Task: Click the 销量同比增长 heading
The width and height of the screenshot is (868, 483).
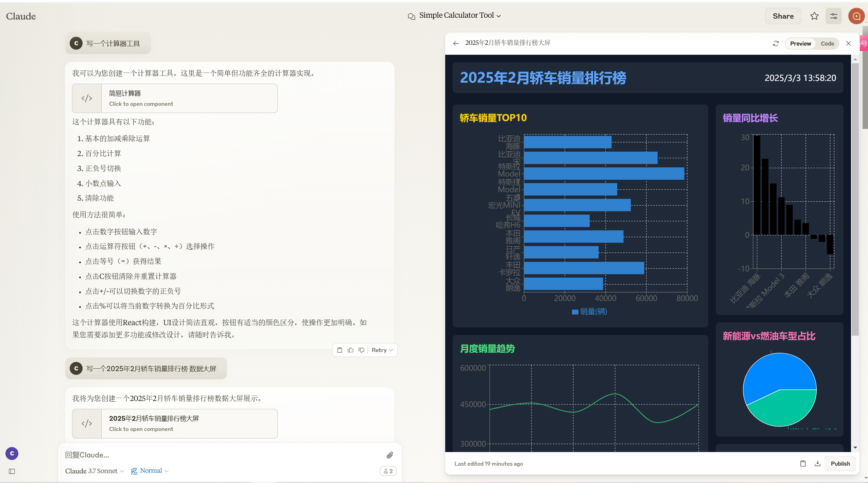Action: click(750, 118)
